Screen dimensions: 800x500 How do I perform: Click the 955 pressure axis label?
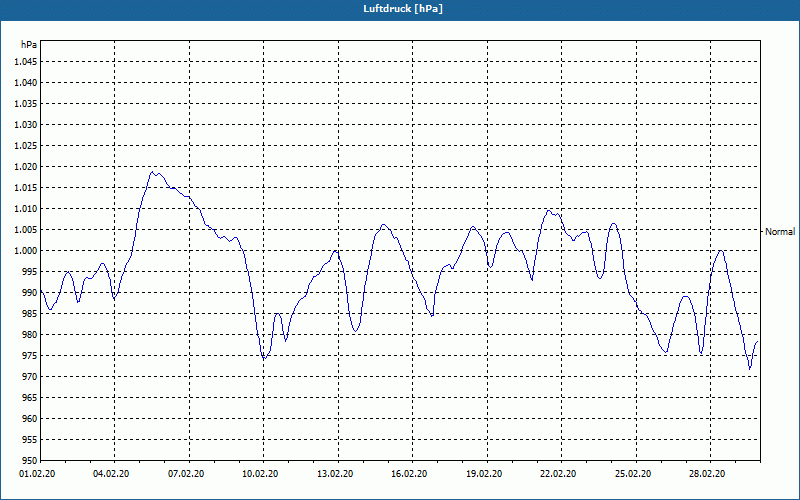(30, 440)
